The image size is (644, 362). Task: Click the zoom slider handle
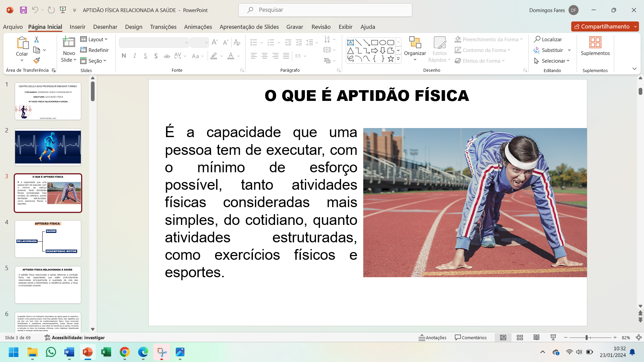[587, 338]
